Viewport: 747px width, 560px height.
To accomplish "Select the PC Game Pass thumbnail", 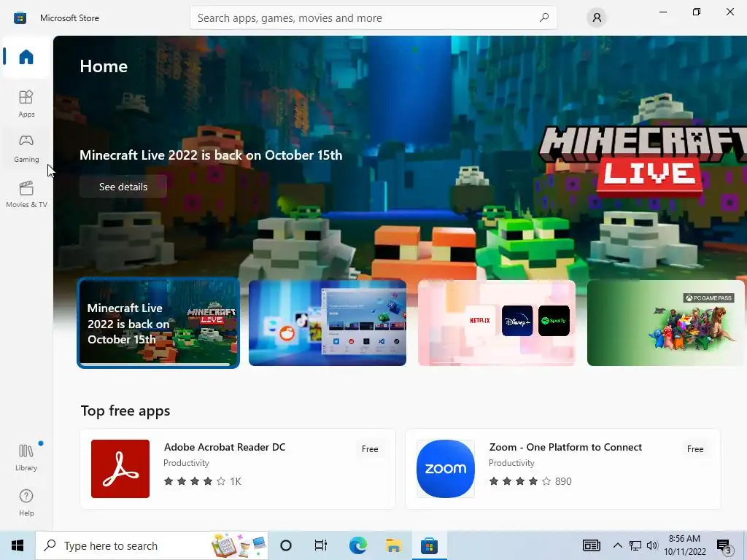I will 666,323.
